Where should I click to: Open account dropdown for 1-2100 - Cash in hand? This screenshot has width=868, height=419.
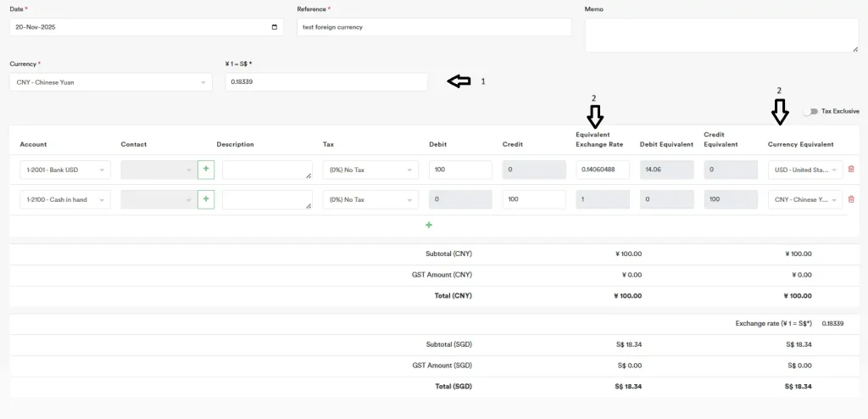(64, 199)
